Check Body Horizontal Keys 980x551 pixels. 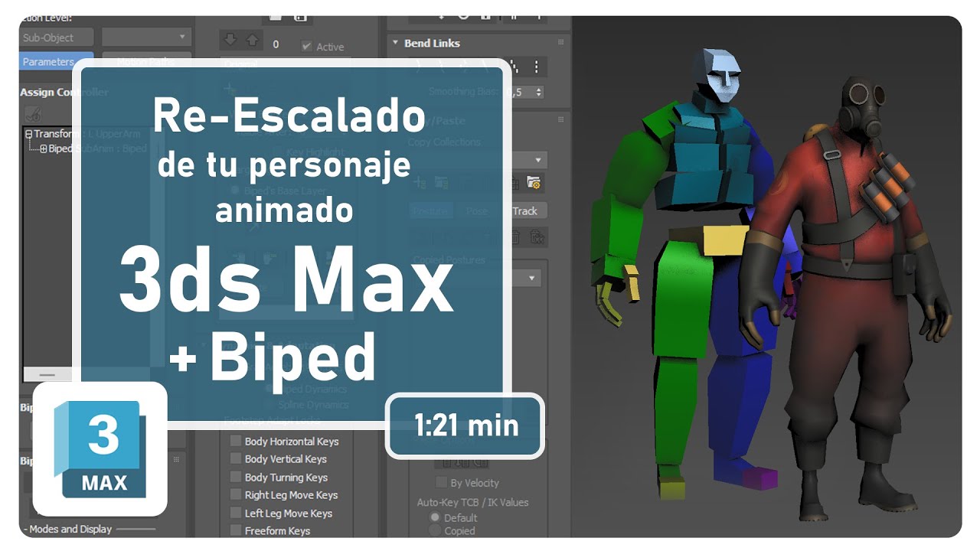point(236,441)
